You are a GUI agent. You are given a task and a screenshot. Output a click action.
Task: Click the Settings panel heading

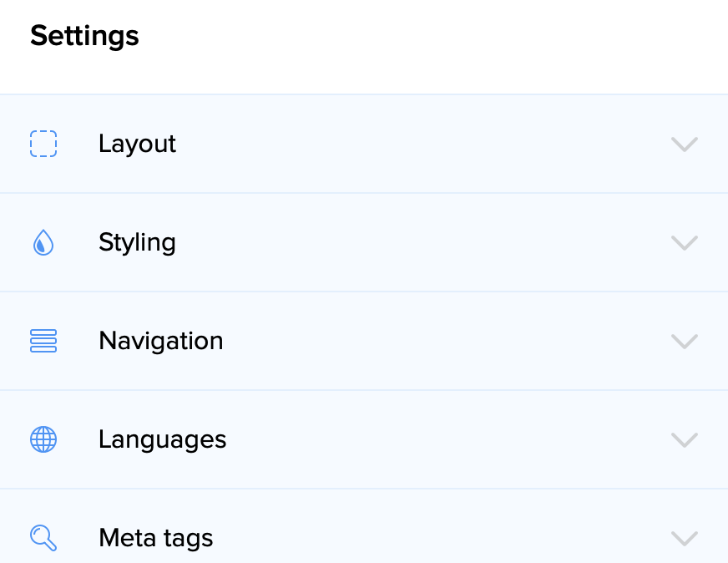84,36
